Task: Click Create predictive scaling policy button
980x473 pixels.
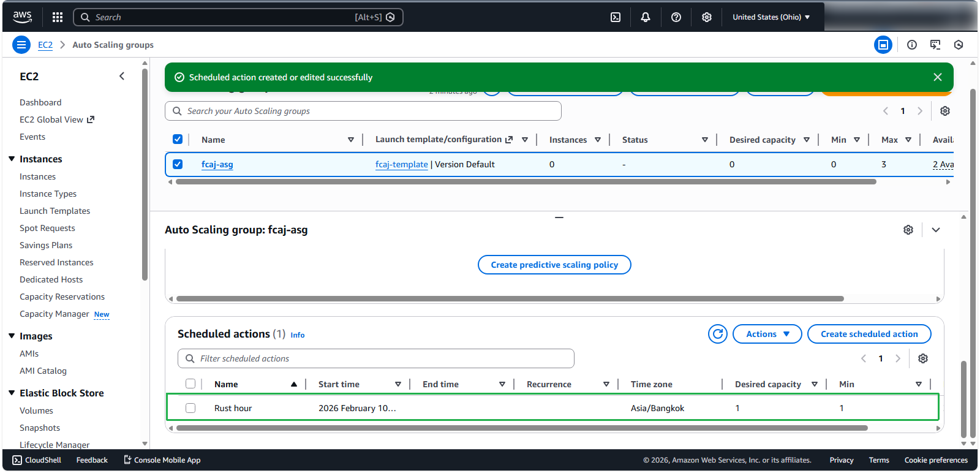Action: coord(554,265)
